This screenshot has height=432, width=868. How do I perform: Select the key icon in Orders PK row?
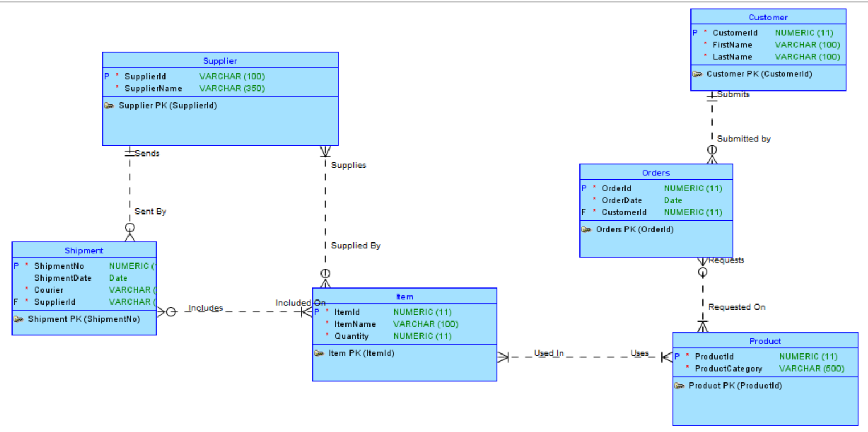[587, 229]
